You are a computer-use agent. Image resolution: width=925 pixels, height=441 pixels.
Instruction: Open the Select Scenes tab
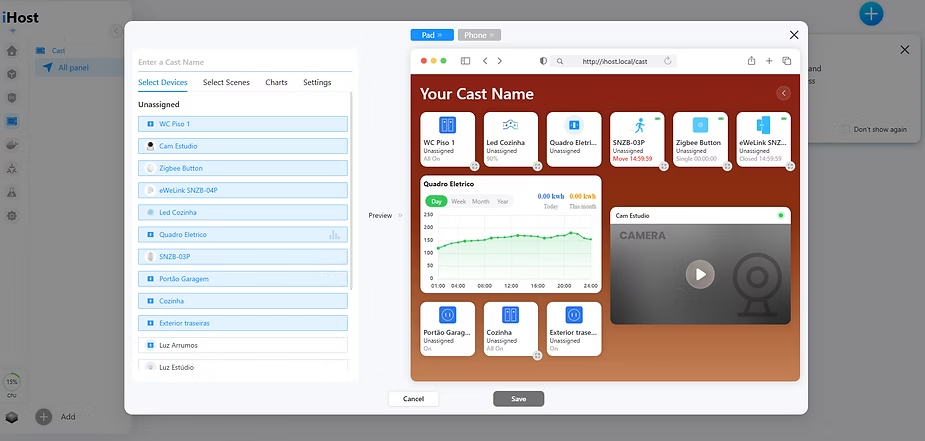click(x=226, y=82)
